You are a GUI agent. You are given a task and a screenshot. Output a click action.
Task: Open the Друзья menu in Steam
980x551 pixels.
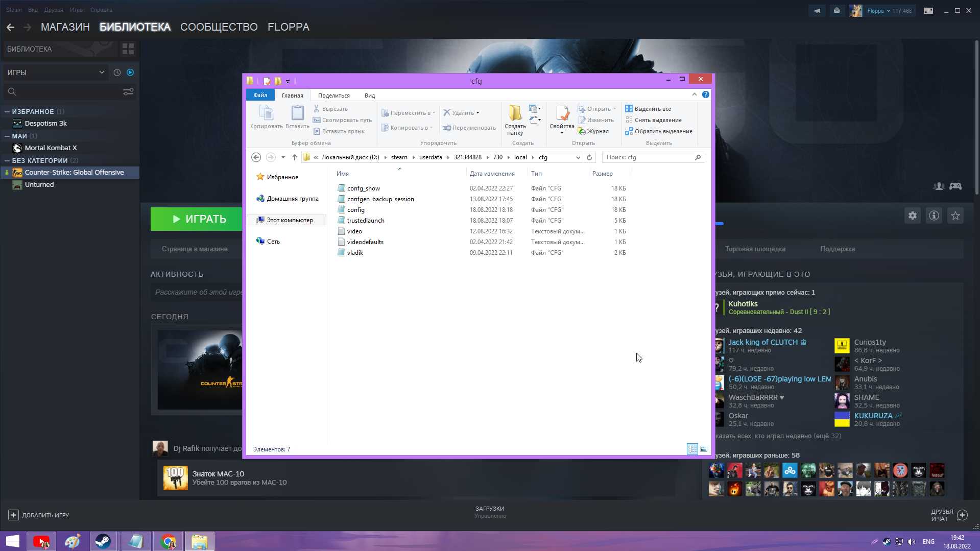tap(54, 10)
